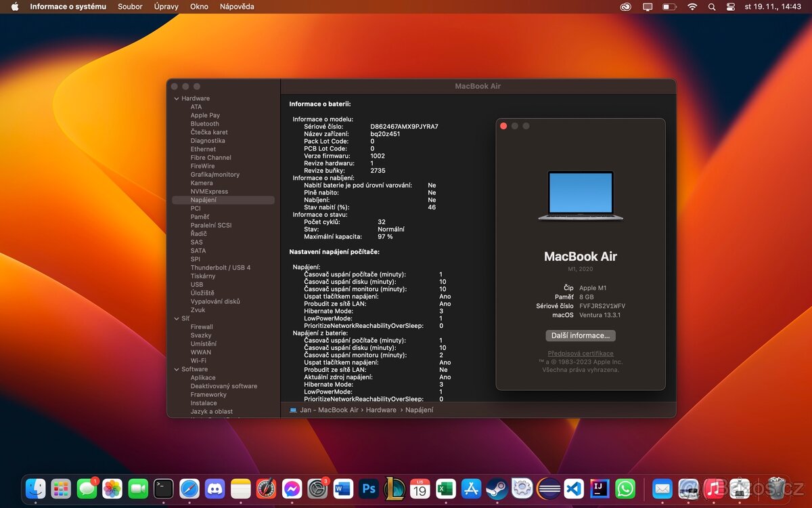The width and height of the screenshot is (812, 508).
Task: Open Spotlight search in the menu bar
Action: pyautogui.click(x=711, y=7)
